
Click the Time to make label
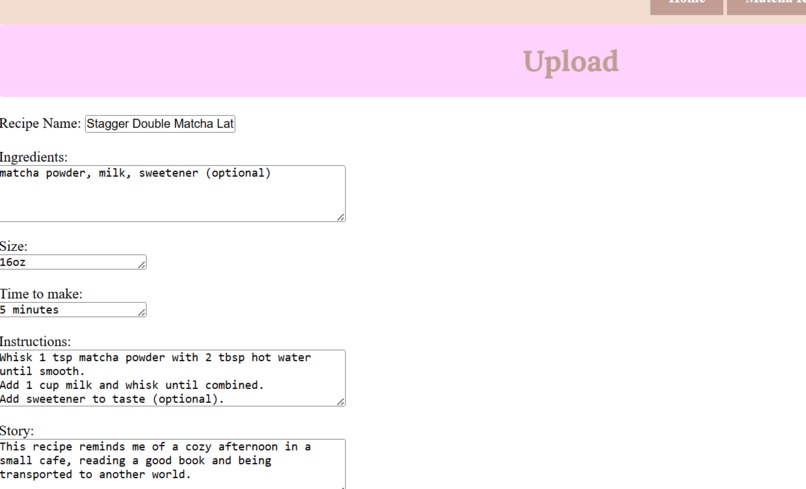[x=41, y=294]
